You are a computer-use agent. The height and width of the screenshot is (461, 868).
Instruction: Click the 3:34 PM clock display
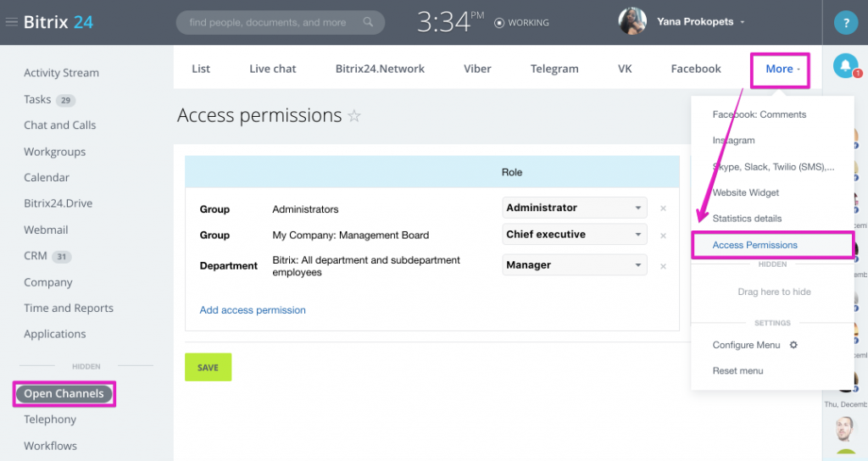pos(450,22)
